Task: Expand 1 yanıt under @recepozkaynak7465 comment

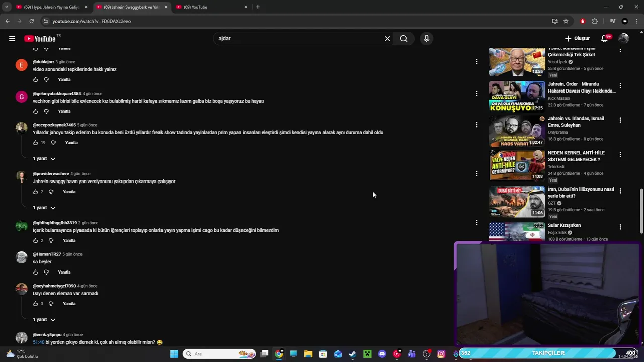Action: click(44, 159)
